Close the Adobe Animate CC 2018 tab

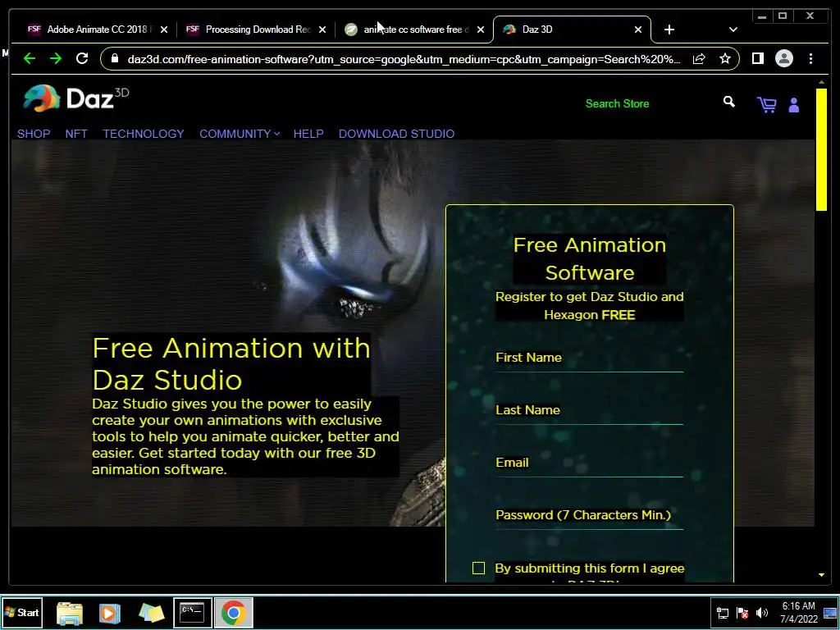coord(164,30)
